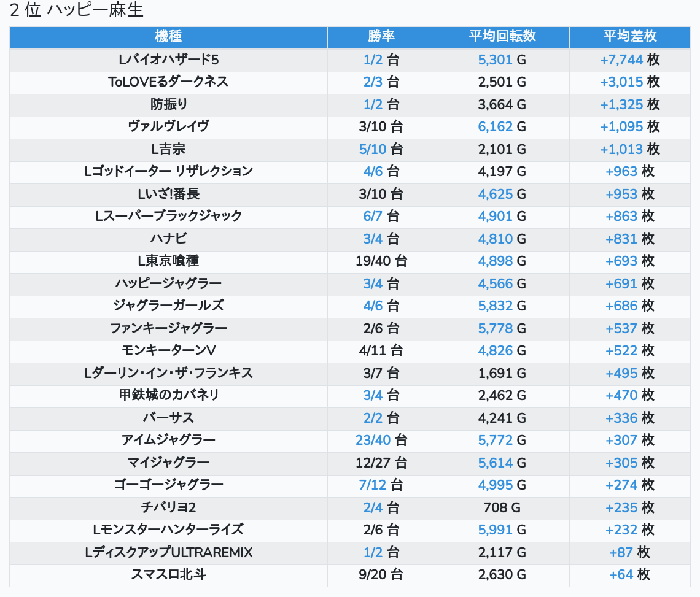Select the "バーサス" row name
This screenshot has height=597, width=700.
pyautogui.click(x=168, y=418)
